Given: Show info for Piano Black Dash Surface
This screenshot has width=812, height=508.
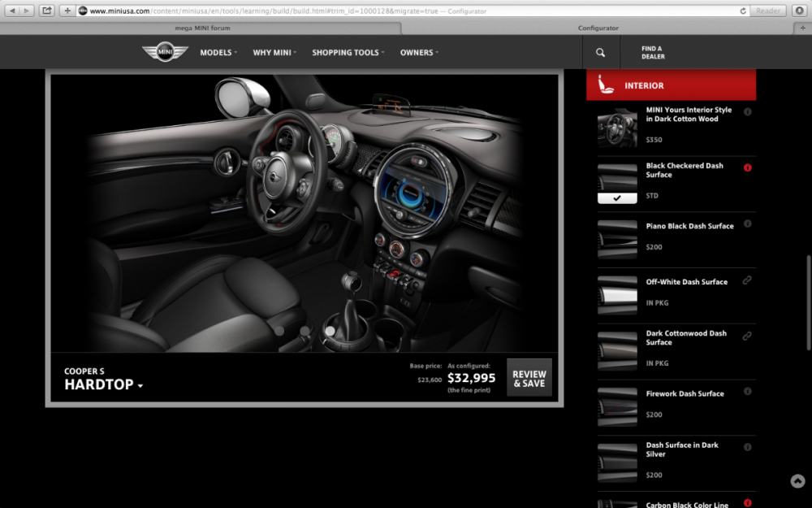Looking at the screenshot, I should point(747,224).
